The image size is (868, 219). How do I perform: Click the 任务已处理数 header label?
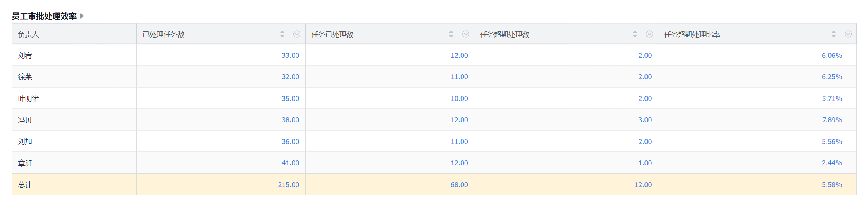click(x=332, y=35)
